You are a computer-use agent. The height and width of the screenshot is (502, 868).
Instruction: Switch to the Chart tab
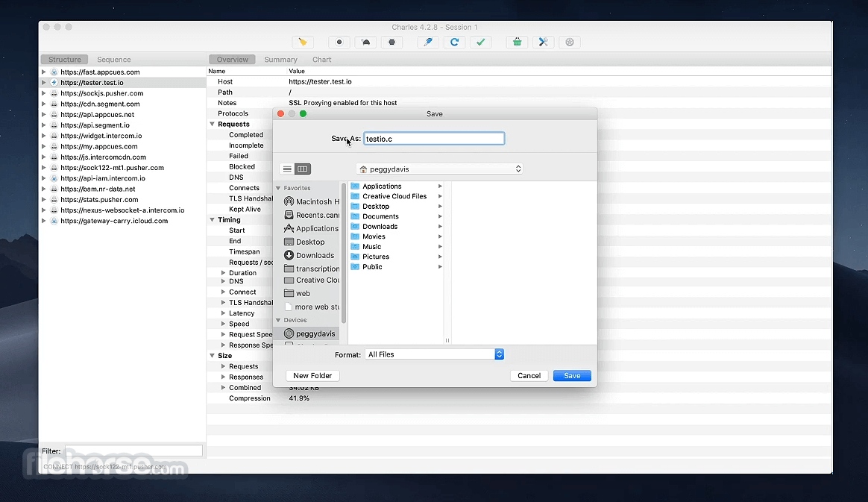[x=321, y=59]
